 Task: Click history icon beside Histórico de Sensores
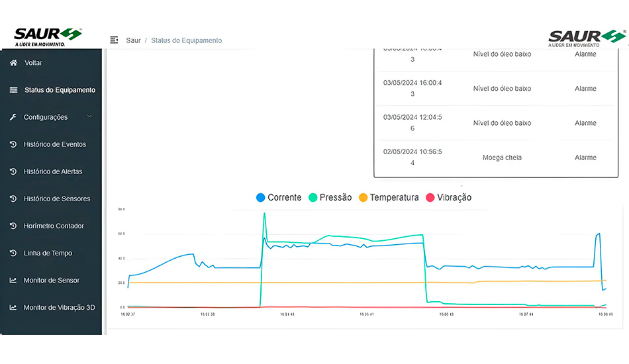(x=13, y=199)
